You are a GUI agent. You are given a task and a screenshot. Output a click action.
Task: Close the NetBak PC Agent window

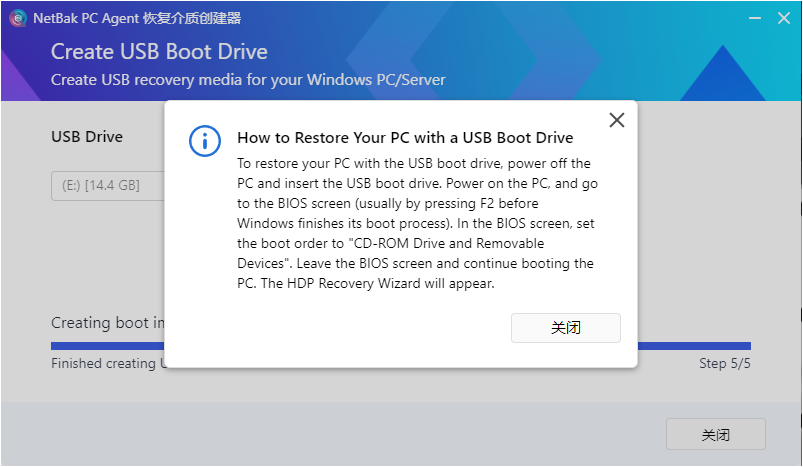coord(784,18)
